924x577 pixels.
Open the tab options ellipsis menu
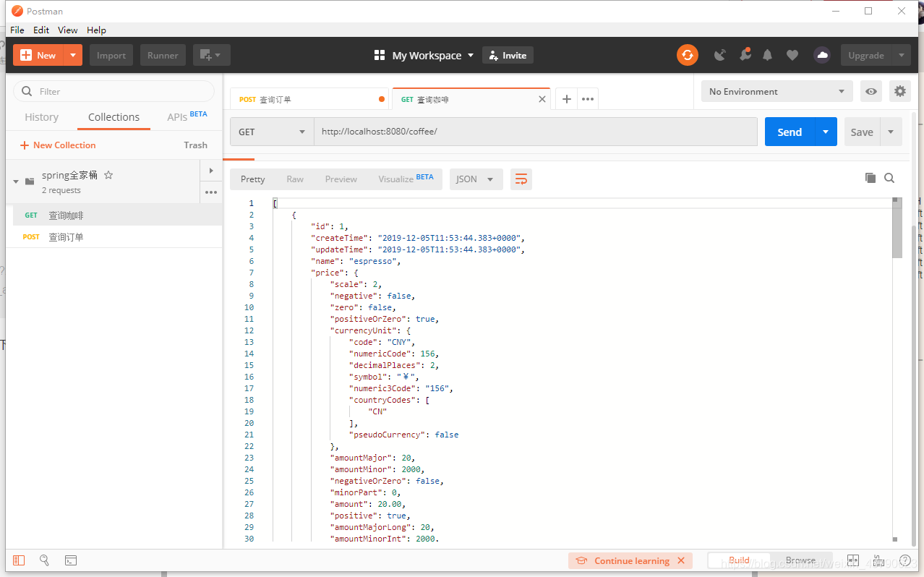(588, 99)
